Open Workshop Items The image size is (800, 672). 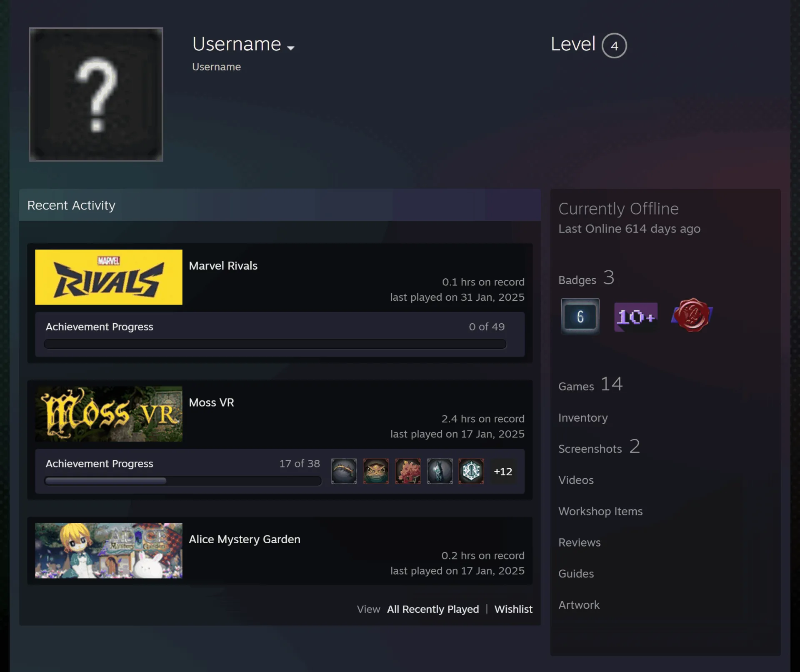(600, 511)
